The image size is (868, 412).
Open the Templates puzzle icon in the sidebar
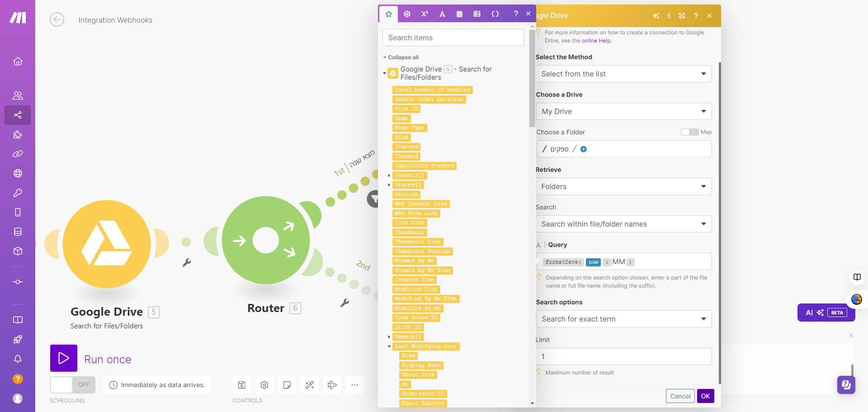[x=18, y=134]
